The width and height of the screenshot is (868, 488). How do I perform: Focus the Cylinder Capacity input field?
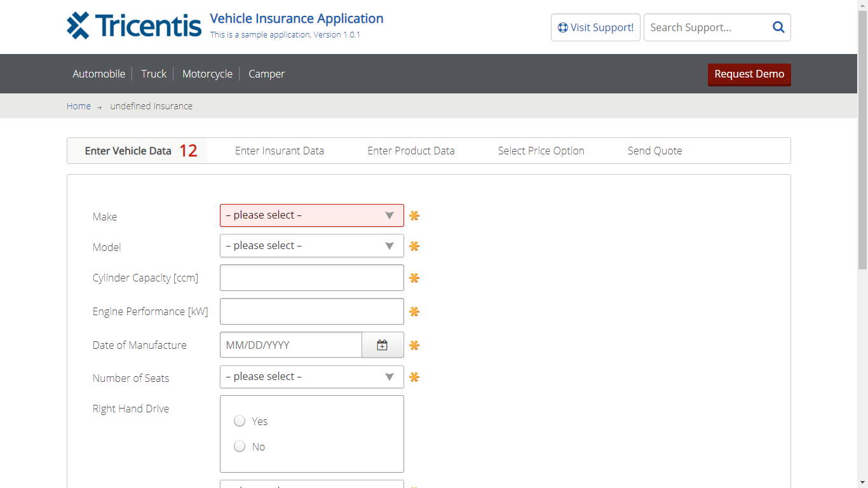(312, 278)
